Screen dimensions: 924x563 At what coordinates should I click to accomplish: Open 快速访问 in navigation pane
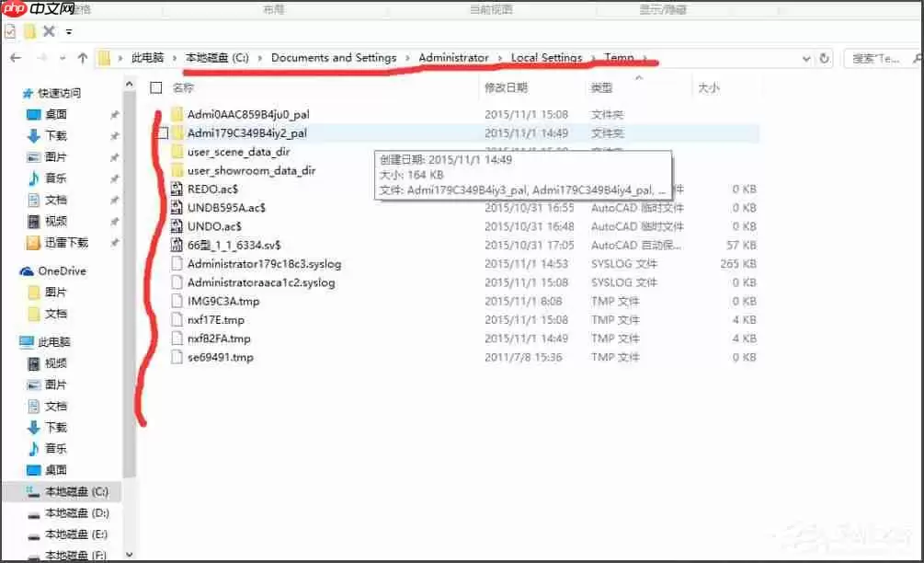[60, 93]
